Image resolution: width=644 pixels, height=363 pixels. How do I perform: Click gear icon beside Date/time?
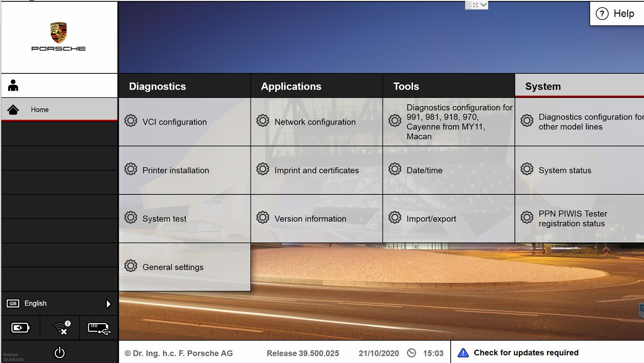coord(395,169)
